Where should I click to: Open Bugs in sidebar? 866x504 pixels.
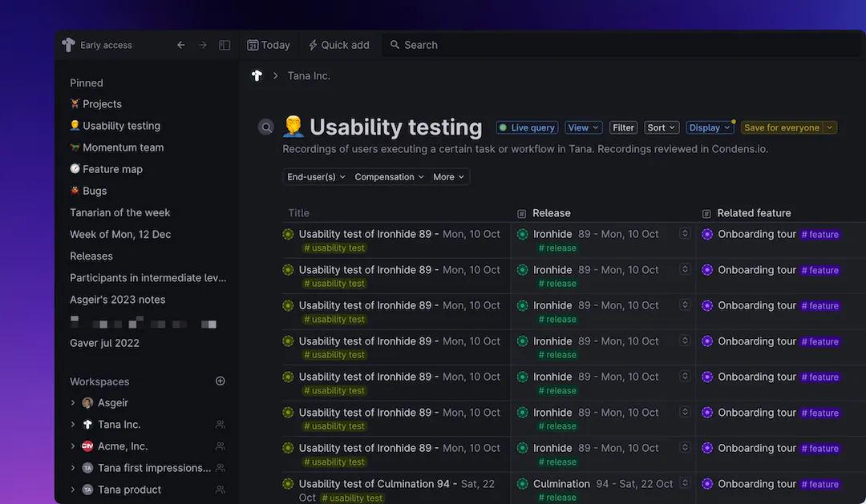click(x=88, y=191)
